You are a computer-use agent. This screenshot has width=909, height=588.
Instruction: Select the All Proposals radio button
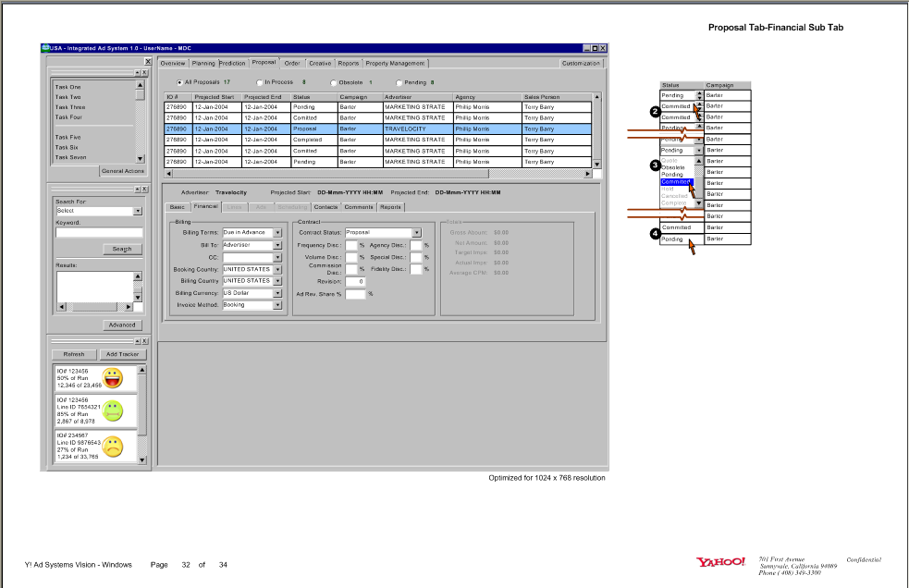point(179,82)
